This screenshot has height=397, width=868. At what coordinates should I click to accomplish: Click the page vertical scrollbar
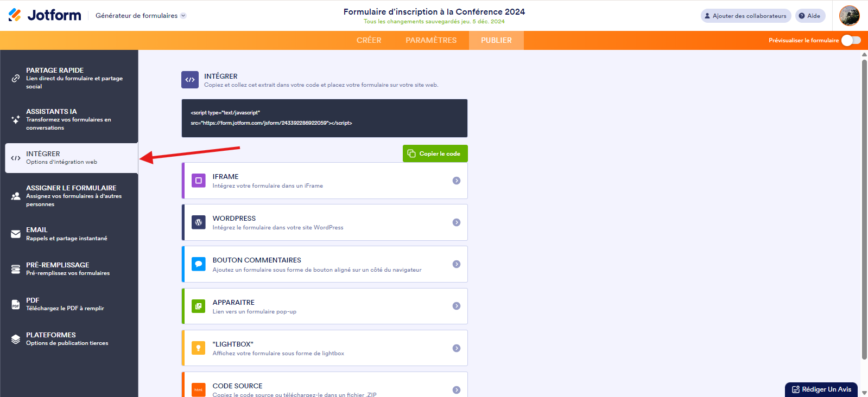coord(864,209)
